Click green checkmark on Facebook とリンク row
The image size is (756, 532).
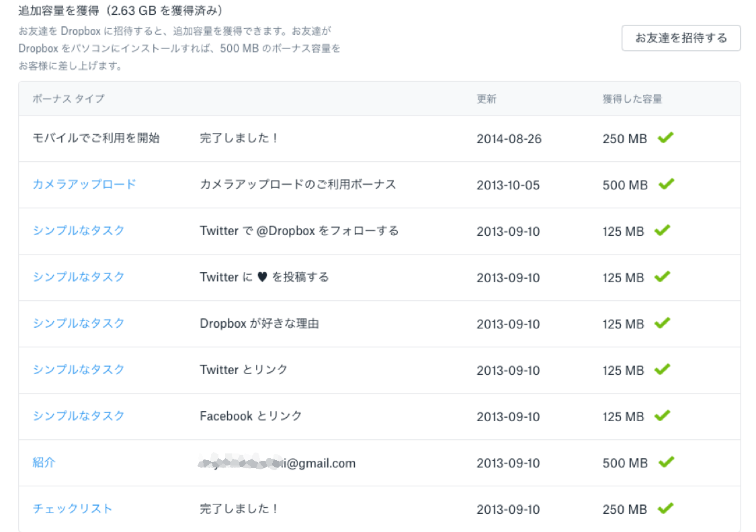coord(663,416)
